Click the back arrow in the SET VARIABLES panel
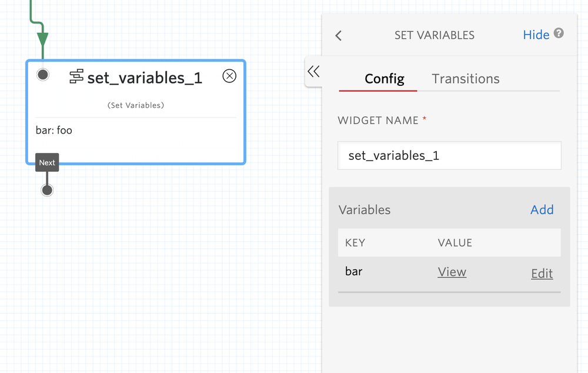 [x=338, y=35]
